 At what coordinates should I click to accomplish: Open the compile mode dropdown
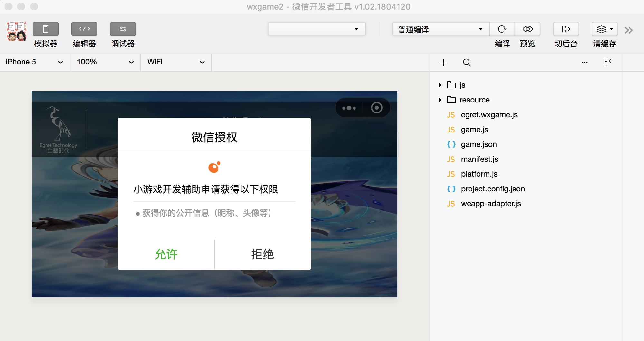click(440, 29)
